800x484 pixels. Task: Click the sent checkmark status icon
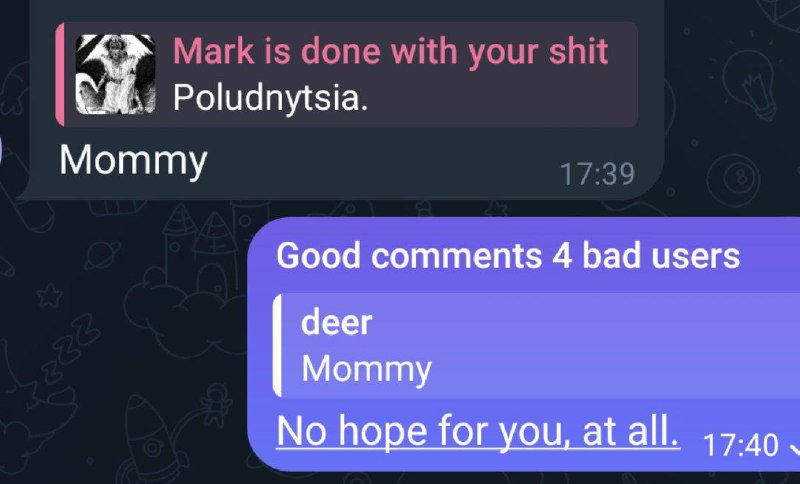click(793, 448)
